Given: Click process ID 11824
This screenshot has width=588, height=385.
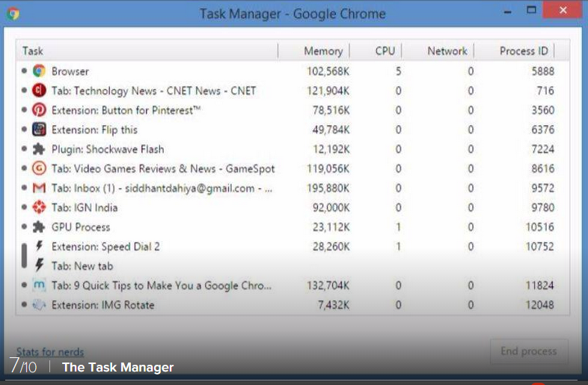Looking at the screenshot, I should click(539, 285).
